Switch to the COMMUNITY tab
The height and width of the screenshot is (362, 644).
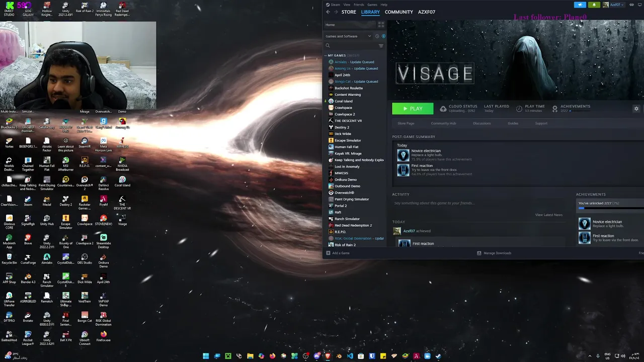click(398, 12)
